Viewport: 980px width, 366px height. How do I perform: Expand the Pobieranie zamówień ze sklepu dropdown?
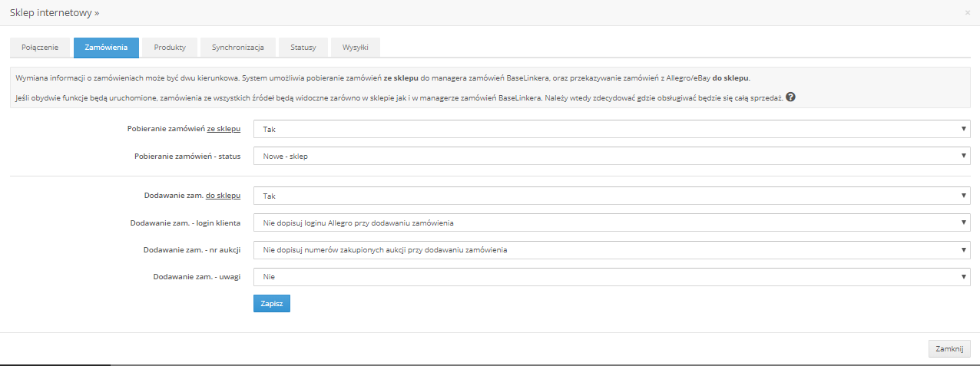click(x=611, y=129)
